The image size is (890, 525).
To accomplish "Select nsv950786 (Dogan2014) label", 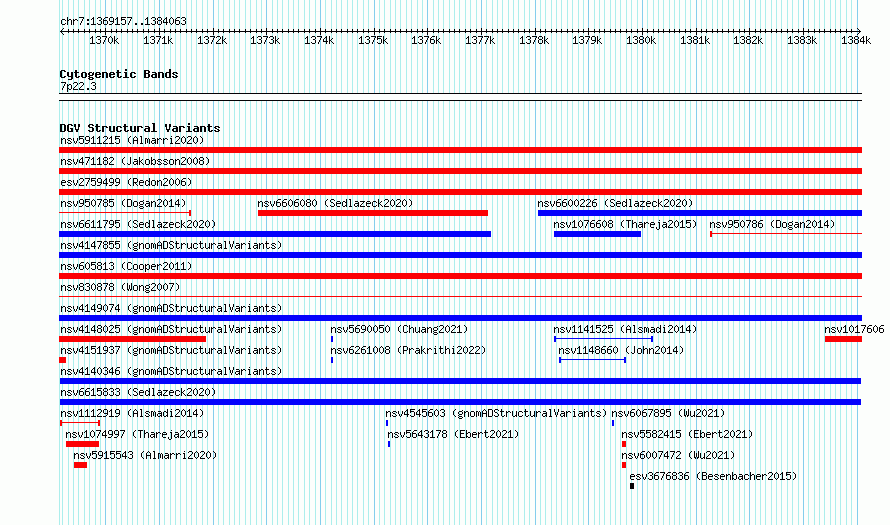I will pyautogui.click(x=772, y=224).
